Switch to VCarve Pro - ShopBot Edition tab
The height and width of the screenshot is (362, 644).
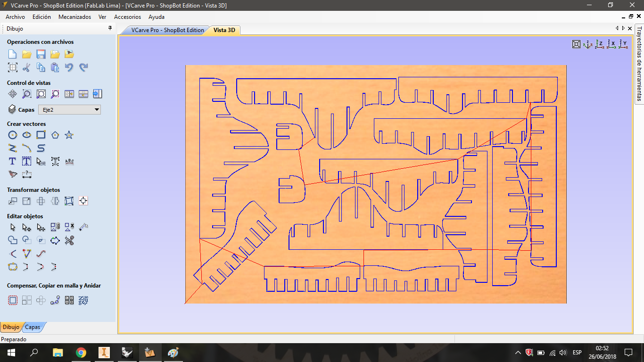click(167, 30)
